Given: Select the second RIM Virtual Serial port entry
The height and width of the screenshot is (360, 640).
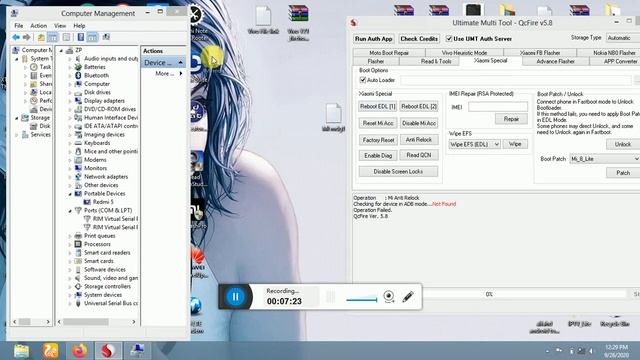Looking at the screenshot, I should coord(115,227).
